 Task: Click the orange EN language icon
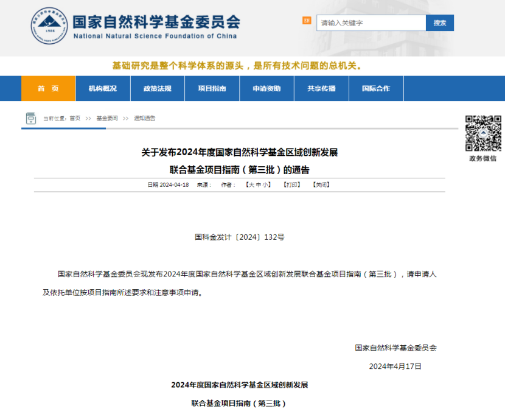click(x=307, y=21)
